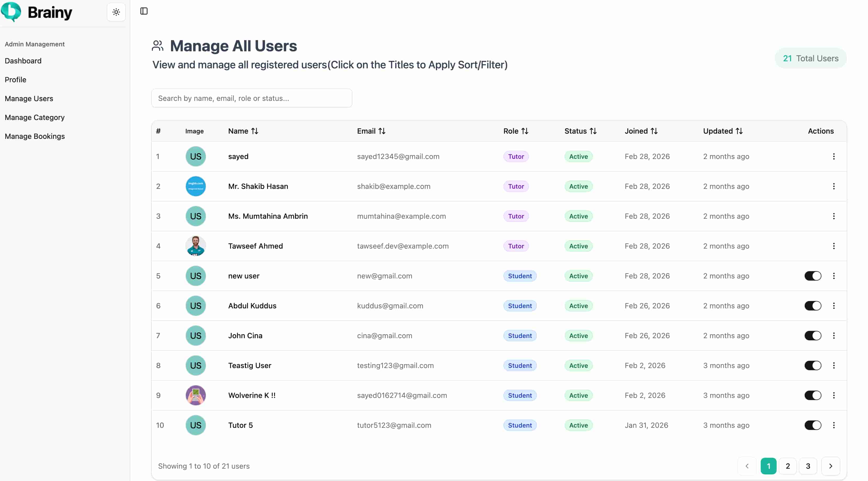Click email sayed0162714@gmail.com
The height and width of the screenshot is (481, 868).
(x=402, y=395)
